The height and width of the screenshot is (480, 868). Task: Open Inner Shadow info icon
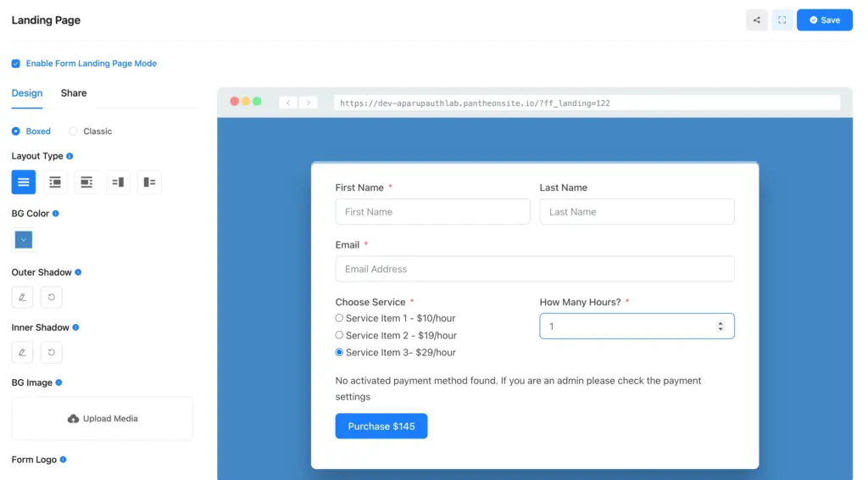[75, 327]
